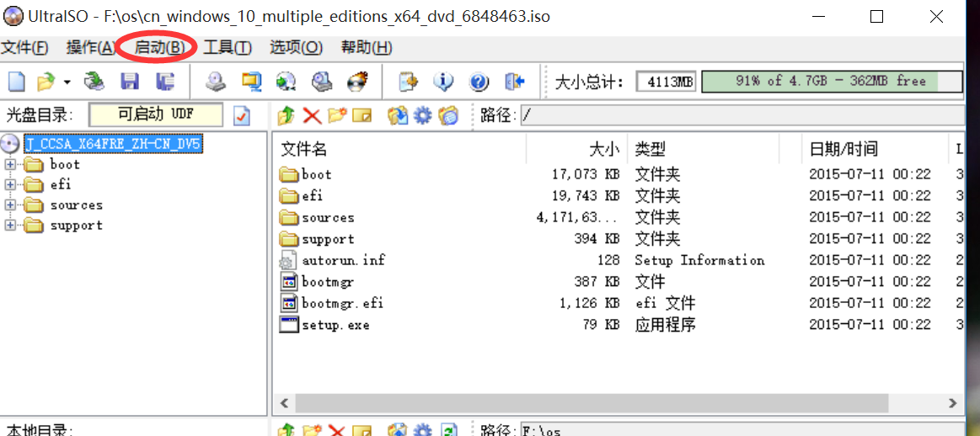Click the folder with label icon next to gear
This screenshot has width=980, height=436.
[448, 115]
